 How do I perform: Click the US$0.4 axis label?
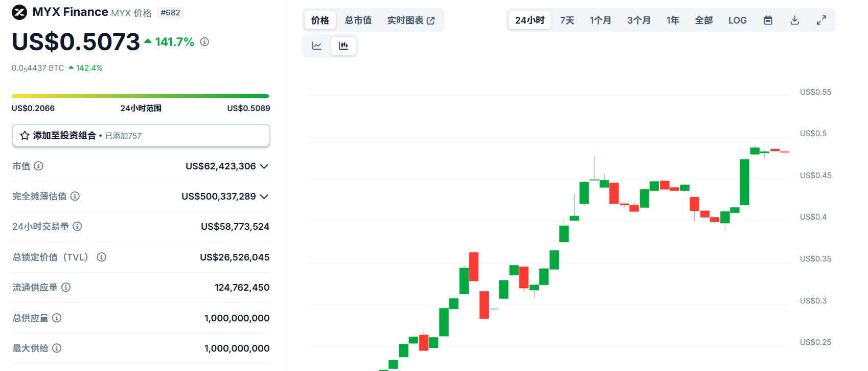813,217
